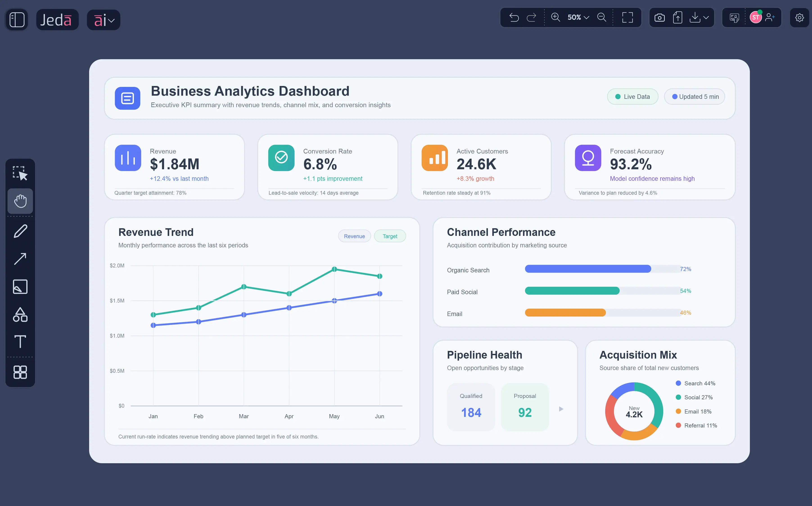Click the zoom in magnifier icon

point(555,17)
